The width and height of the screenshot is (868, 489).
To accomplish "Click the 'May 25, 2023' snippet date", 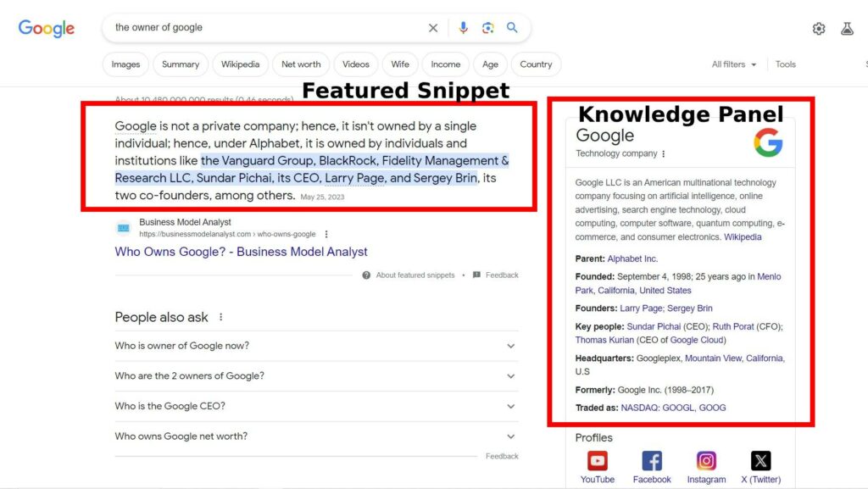I will pos(322,197).
